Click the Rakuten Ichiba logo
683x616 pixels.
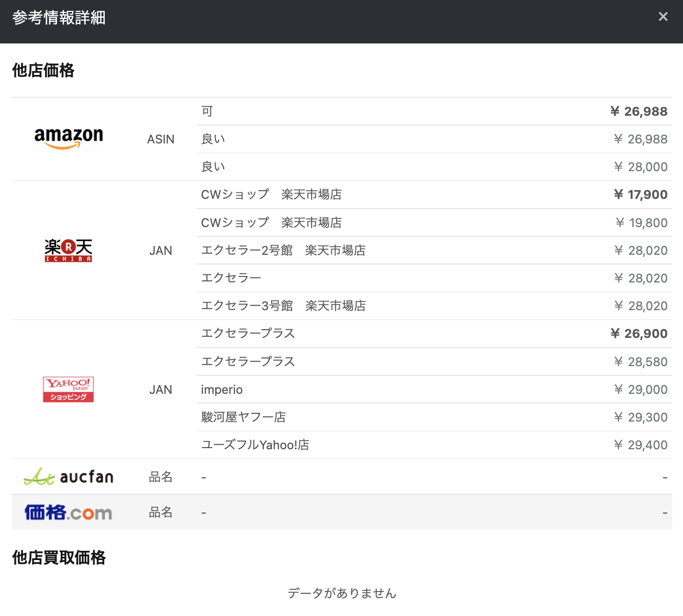[x=68, y=250]
